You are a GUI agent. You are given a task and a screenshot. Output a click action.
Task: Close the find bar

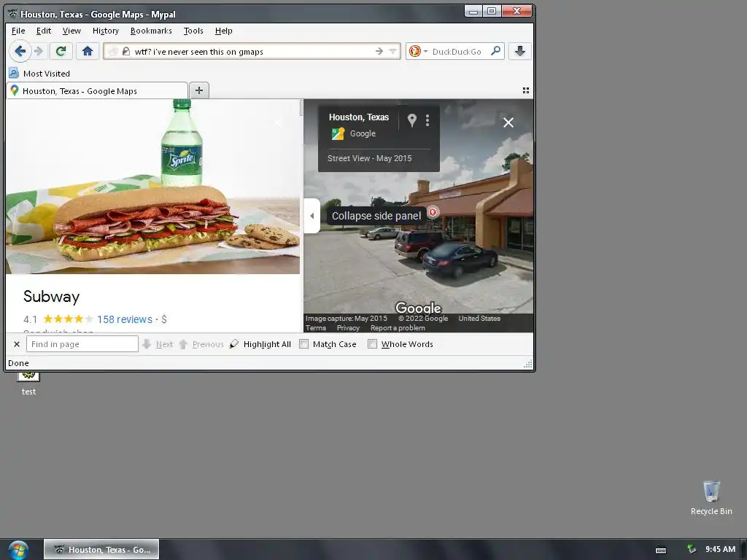tap(17, 344)
